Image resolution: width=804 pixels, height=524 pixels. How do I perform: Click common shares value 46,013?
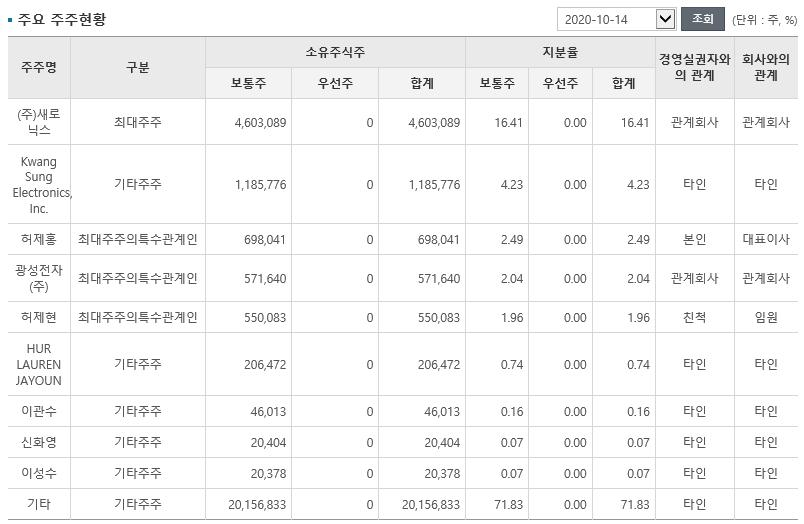[x=268, y=412]
